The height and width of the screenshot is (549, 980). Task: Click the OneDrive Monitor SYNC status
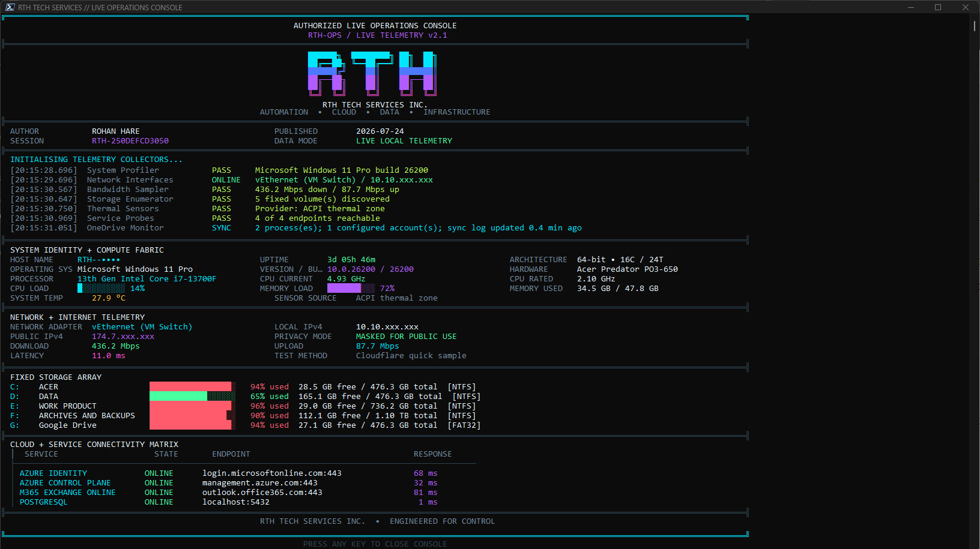[x=222, y=228]
